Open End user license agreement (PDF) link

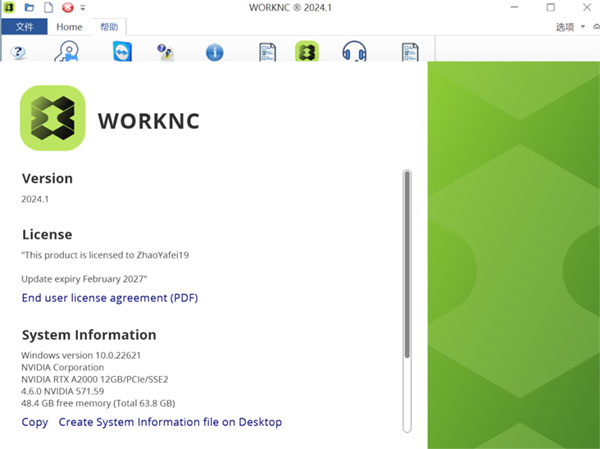(x=110, y=298)
